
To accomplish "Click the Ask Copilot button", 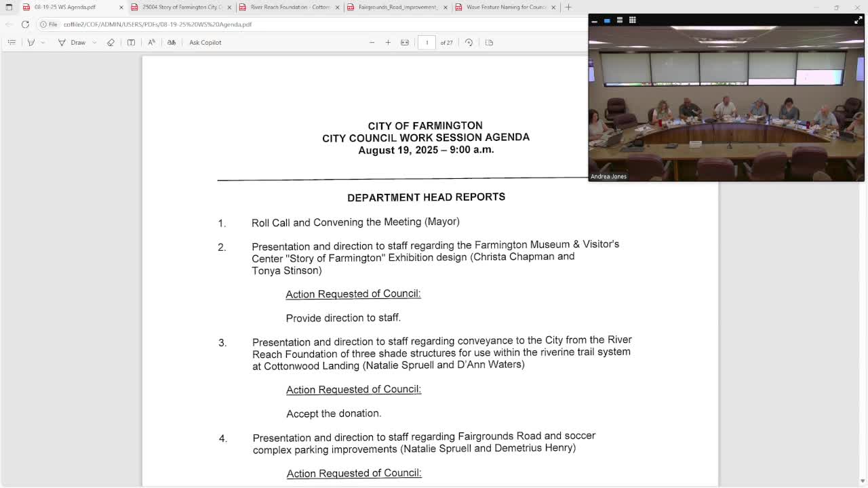I will pos(205,42).
